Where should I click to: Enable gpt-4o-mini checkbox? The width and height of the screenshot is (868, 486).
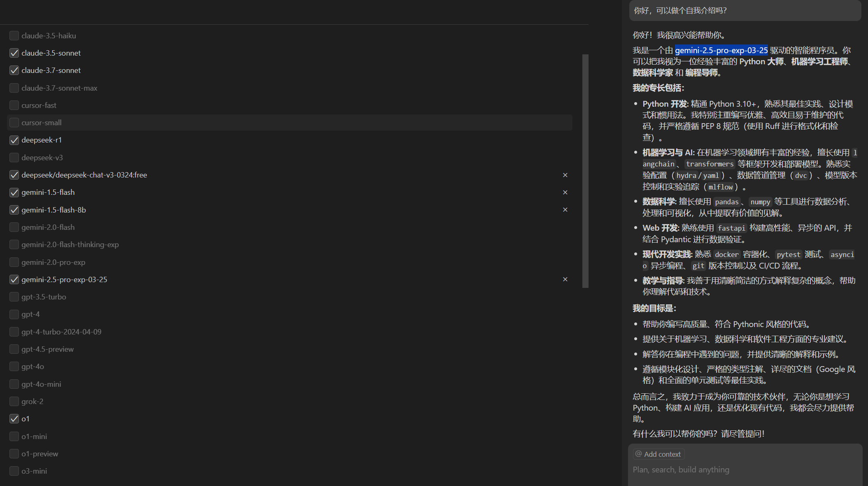(x=14, y=384)
